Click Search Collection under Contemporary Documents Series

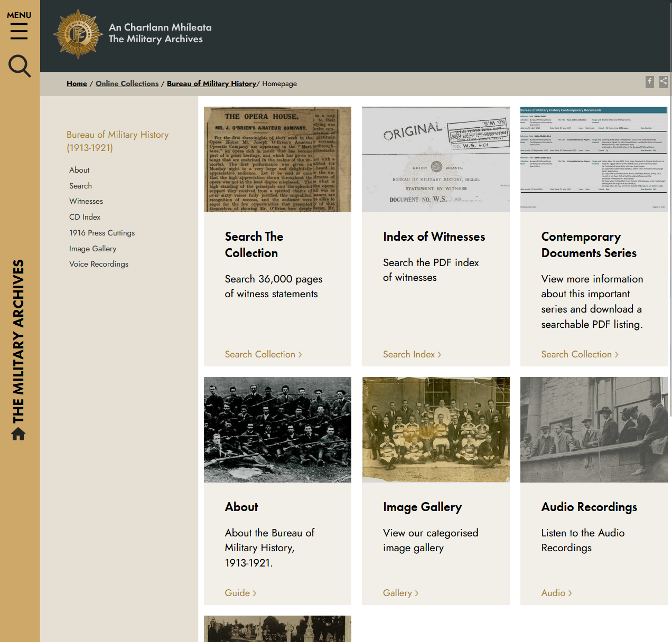point(580,354)
